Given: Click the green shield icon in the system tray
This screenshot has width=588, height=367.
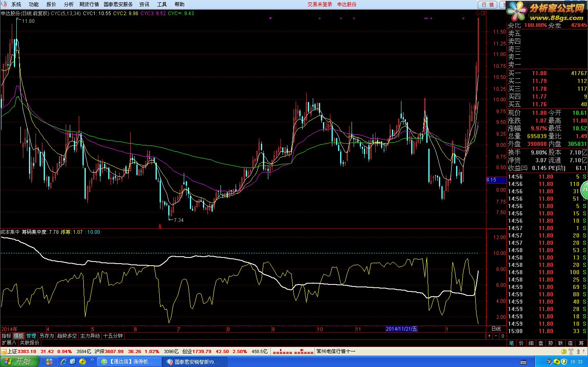Looking at the screenshot, I should pos(564,362).
